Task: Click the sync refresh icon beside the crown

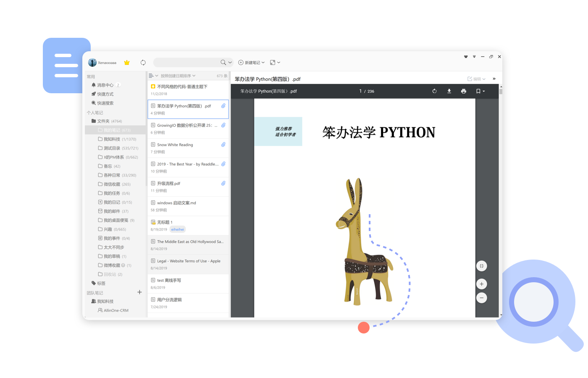Action: 143,62
